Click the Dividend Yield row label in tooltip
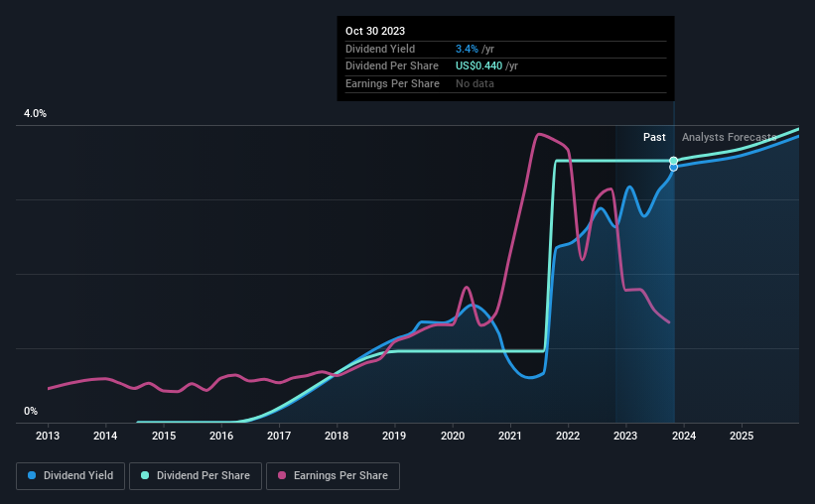815x504 pixels. [x=380, y=49]
